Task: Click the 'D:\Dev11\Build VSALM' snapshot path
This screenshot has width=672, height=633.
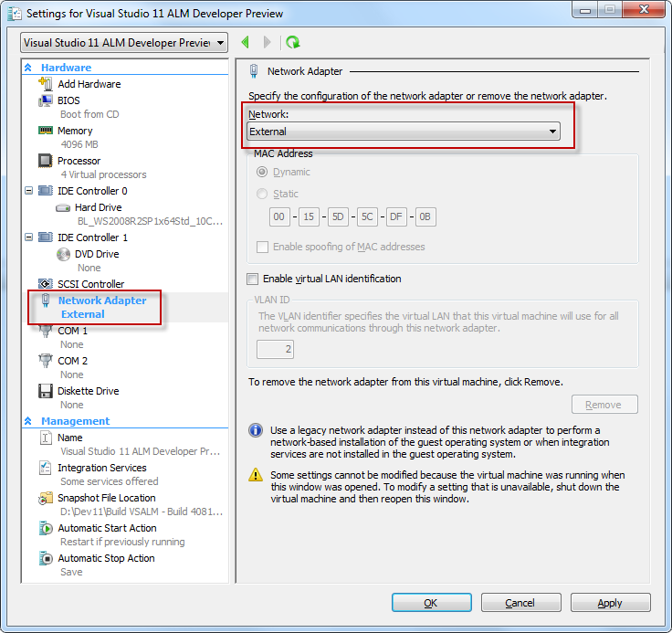Action: [x=142, y=512]
